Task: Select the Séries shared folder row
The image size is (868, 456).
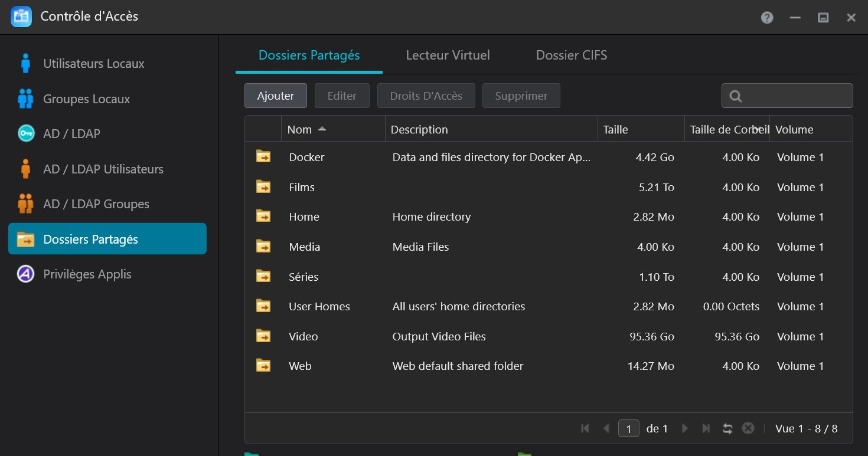Action: (304, 277)
